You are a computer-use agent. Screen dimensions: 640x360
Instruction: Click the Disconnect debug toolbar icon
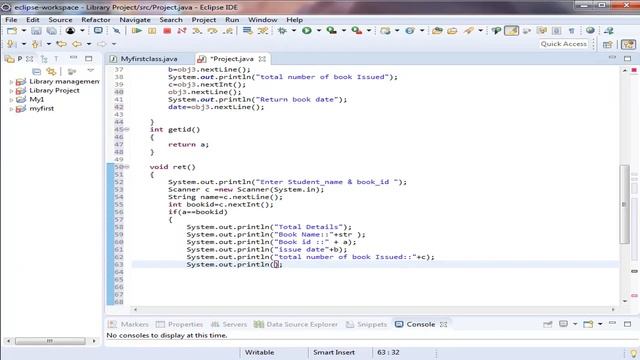tap(182, 31)
